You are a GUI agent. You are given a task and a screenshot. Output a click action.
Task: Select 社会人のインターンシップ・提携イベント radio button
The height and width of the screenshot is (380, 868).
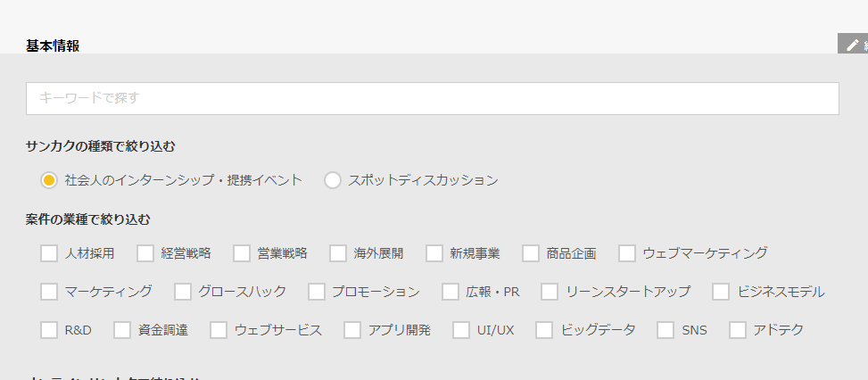point(49,180)
